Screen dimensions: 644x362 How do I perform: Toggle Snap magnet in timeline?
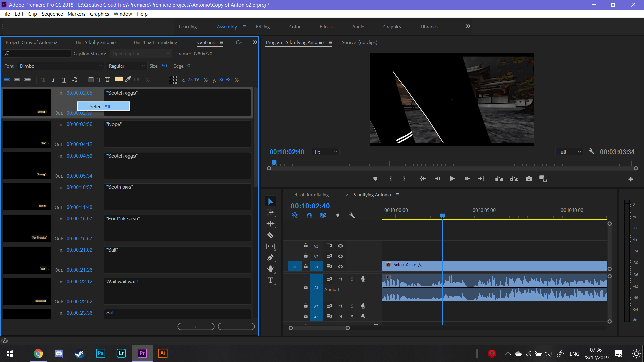click(x=309, y=215)
